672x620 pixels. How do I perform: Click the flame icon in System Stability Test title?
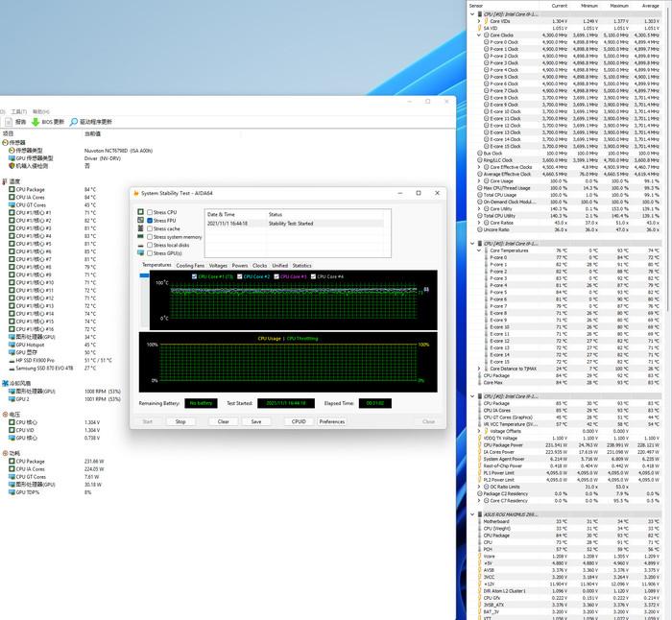pos(136,193)
